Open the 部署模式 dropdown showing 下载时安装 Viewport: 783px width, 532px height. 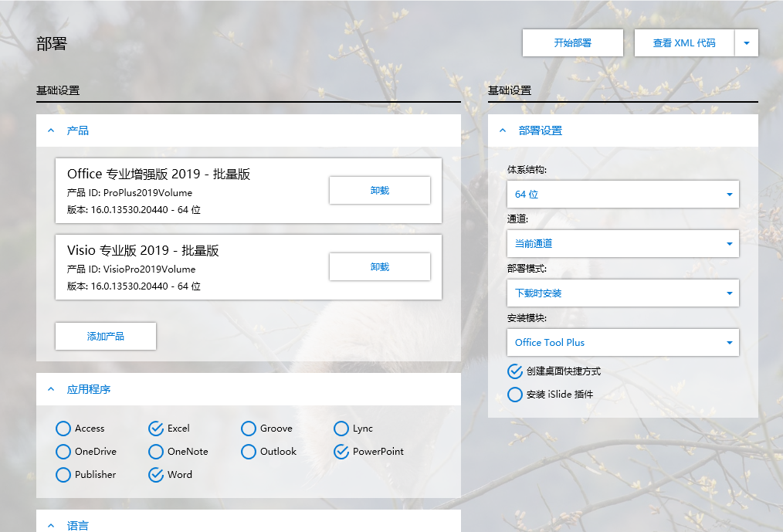pyautogui.click(x=622, y=293)
